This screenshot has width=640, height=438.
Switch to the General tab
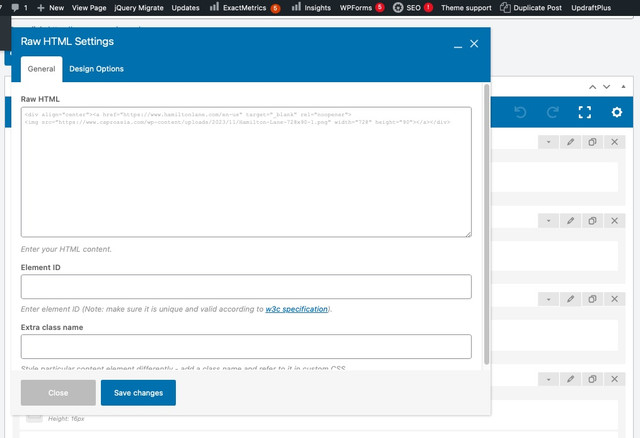[41, 69]
